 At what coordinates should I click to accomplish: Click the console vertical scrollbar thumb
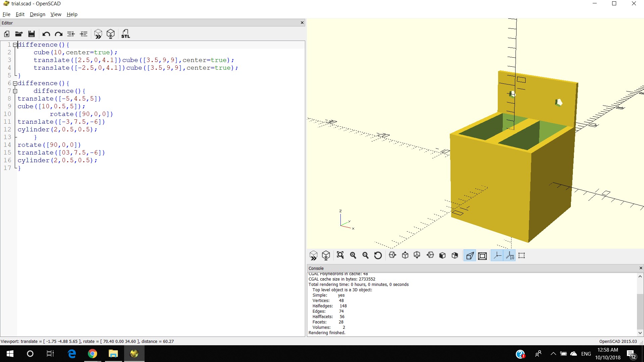click(640, 312)
